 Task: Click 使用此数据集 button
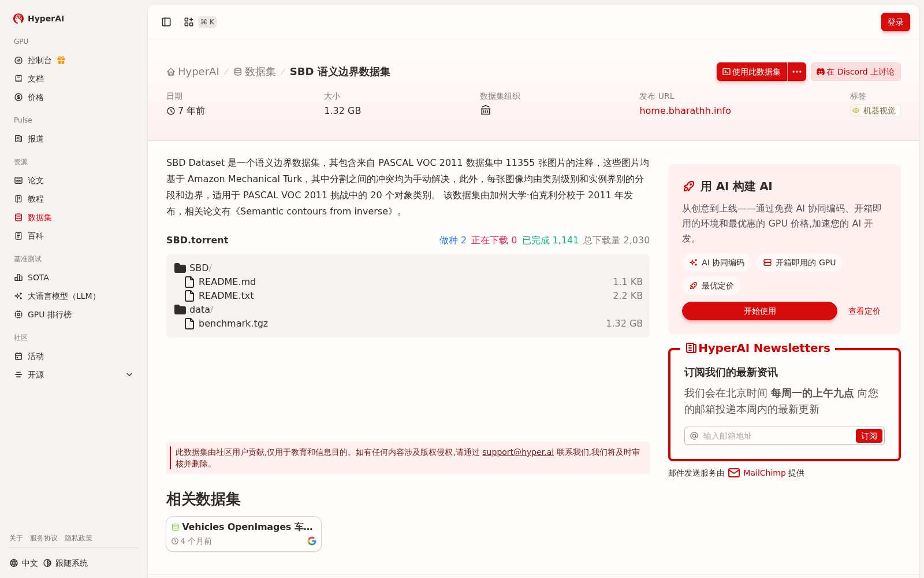click(752, 72)
